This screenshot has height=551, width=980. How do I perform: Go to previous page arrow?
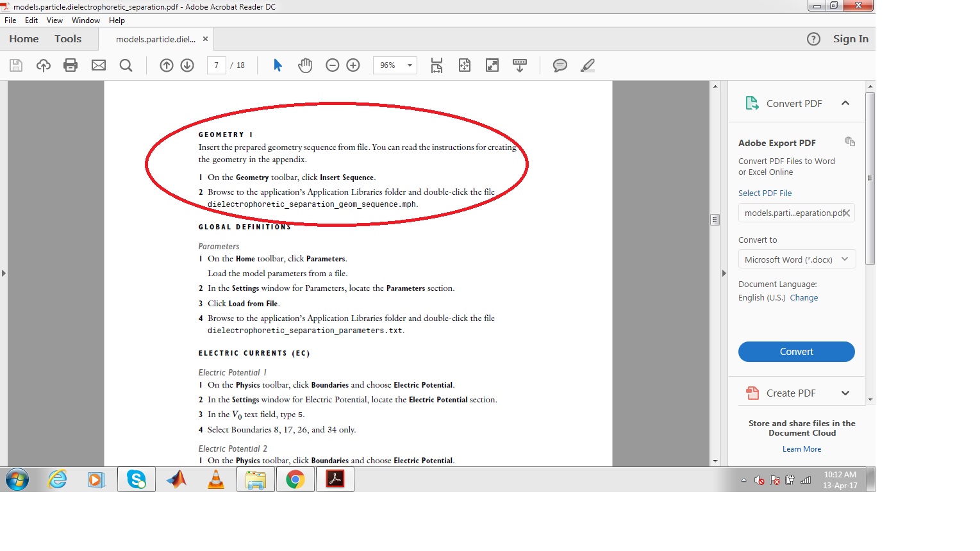tap(167, 65)
